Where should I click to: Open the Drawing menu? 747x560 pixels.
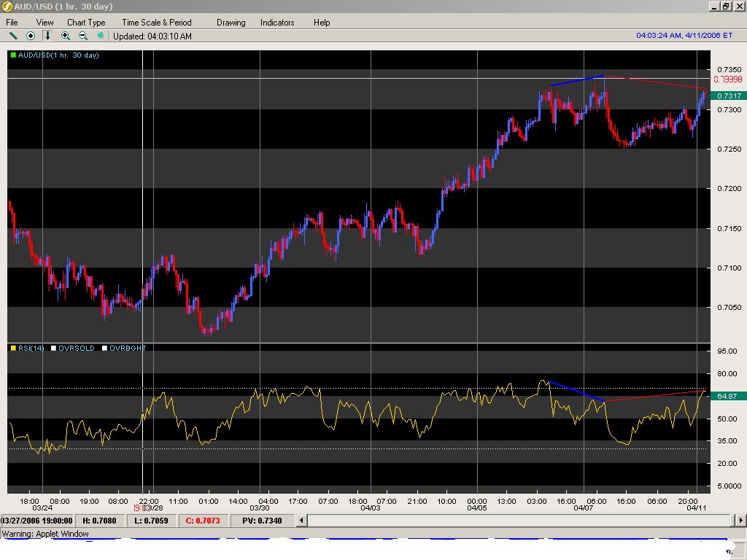(231, 23)
